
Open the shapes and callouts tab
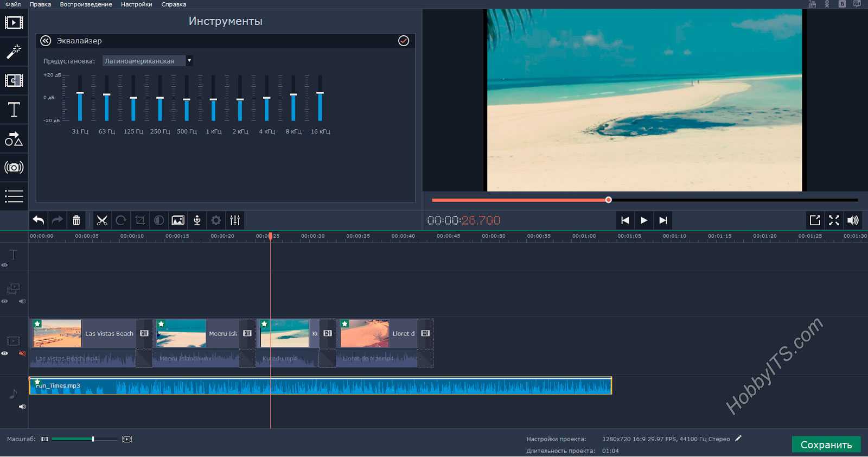pyautogui.click(x=14, y=138)
